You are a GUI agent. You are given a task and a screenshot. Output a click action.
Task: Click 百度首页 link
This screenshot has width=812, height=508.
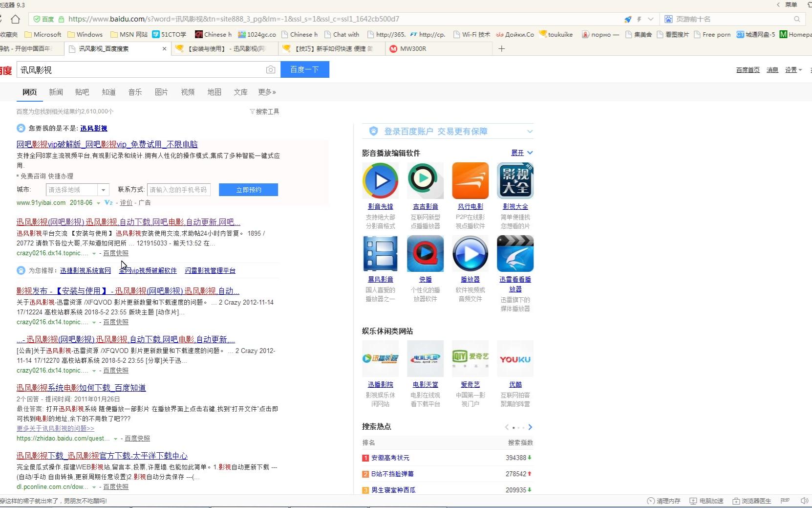point(748,70)
